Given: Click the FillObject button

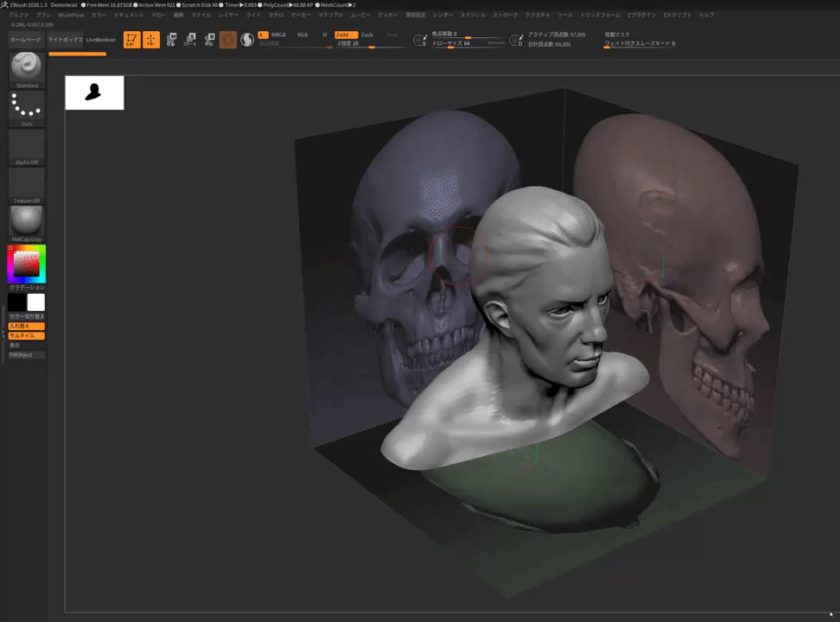Looking at the screenshot, I should [x=26, y=355].
